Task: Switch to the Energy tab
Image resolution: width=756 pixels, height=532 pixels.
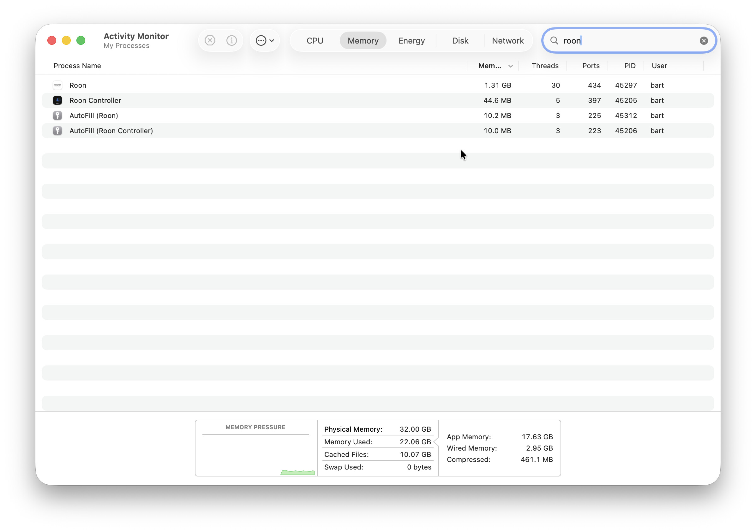Action: (x=411, y=40)
